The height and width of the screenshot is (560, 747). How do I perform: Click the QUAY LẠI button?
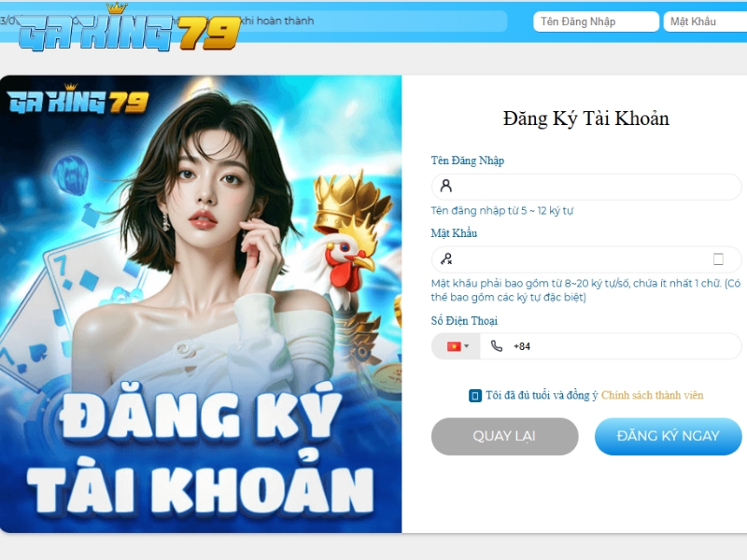pos(504,436)
